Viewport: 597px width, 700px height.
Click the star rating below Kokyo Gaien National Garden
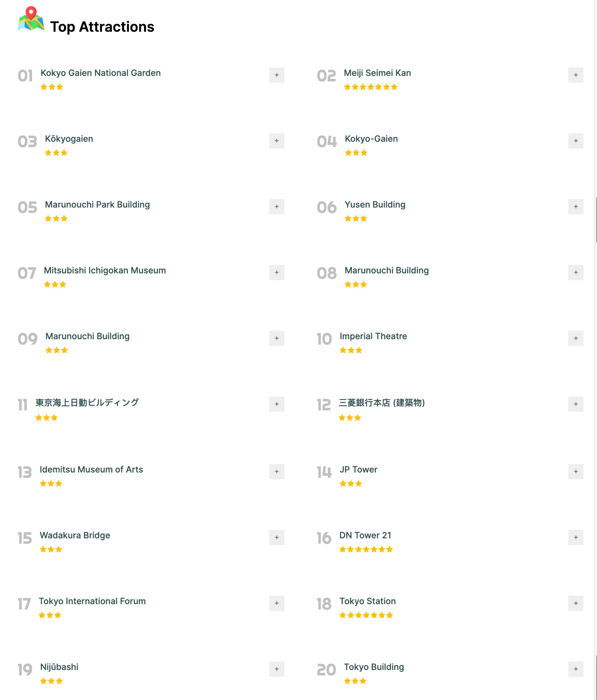pos(51,87)
